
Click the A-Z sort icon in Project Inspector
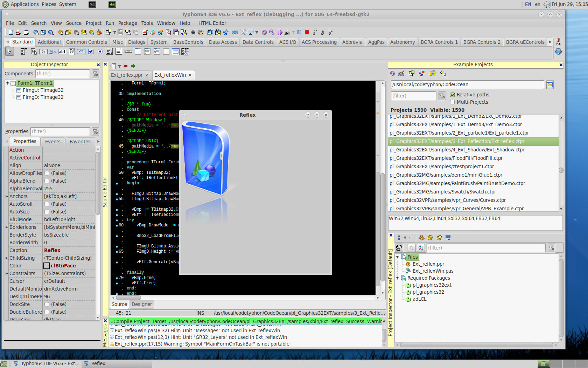[x=421, y=248]
